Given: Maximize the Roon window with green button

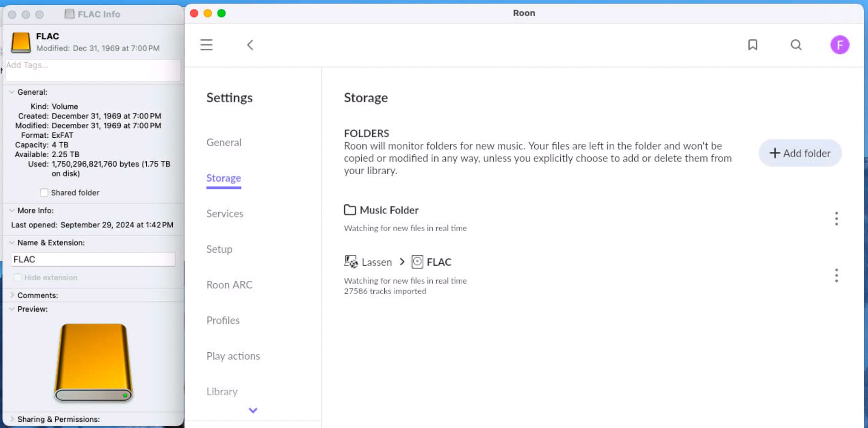Looking at the screenshot, I should coord(221,13).
